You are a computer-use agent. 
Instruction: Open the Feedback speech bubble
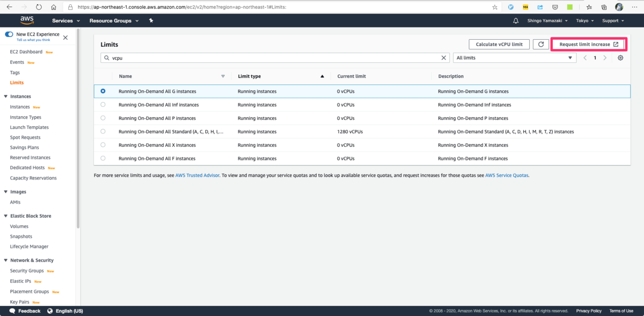tap(12, 311)
